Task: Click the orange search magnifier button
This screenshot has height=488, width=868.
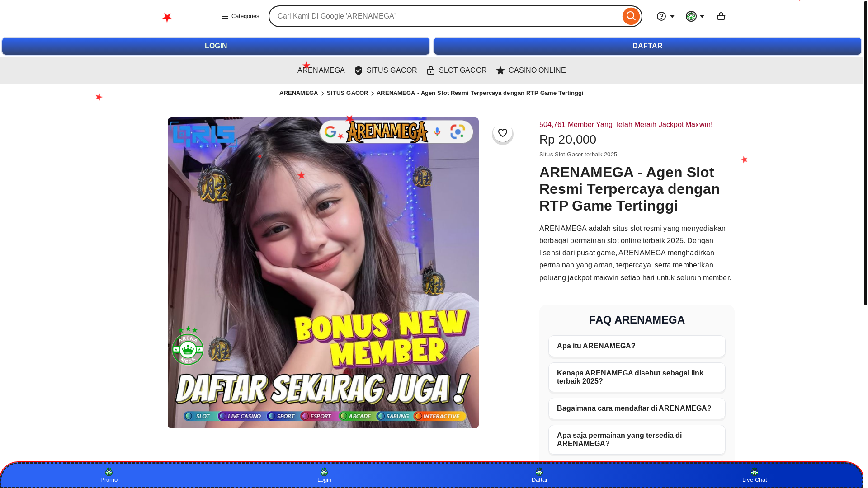Action: (x=631, y=16)
